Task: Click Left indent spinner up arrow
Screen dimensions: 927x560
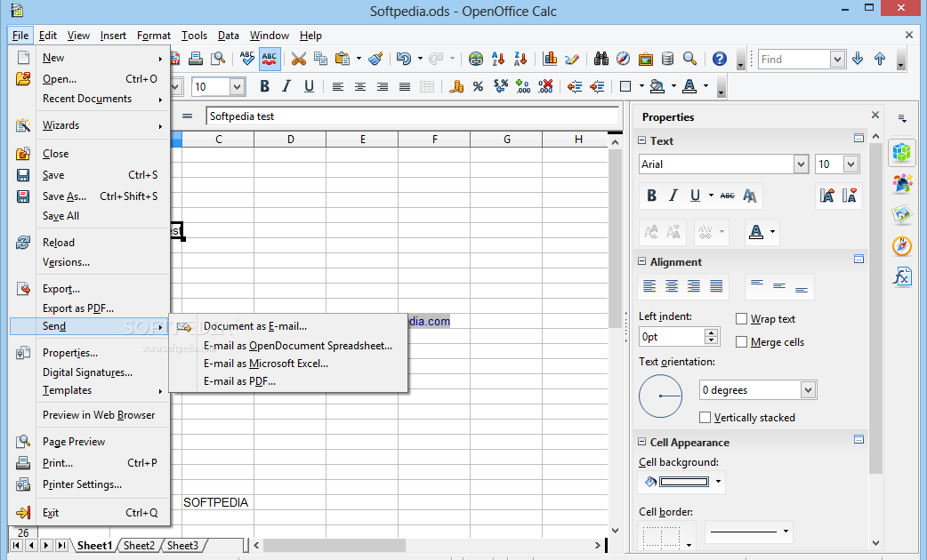Action: 711,332
